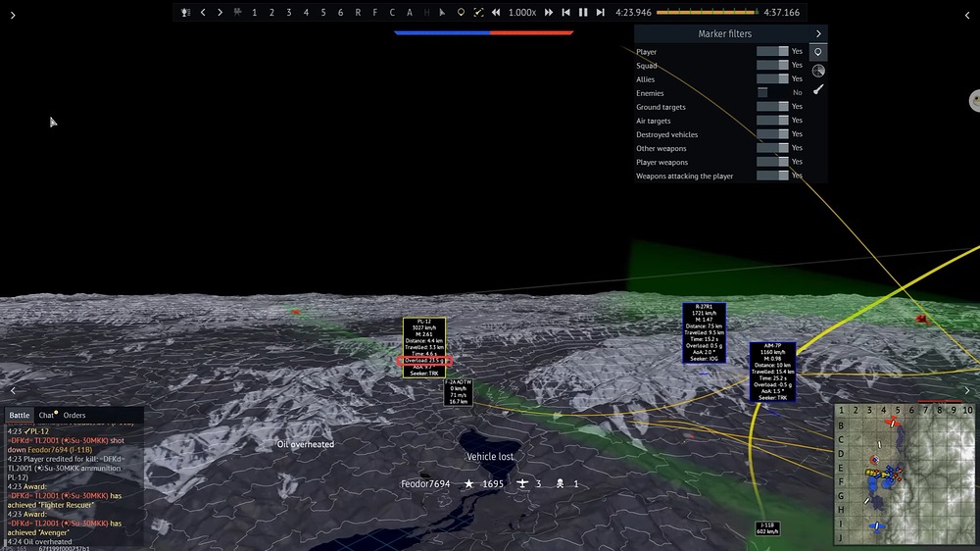Skip forward with the next-track button

(600, 13)
